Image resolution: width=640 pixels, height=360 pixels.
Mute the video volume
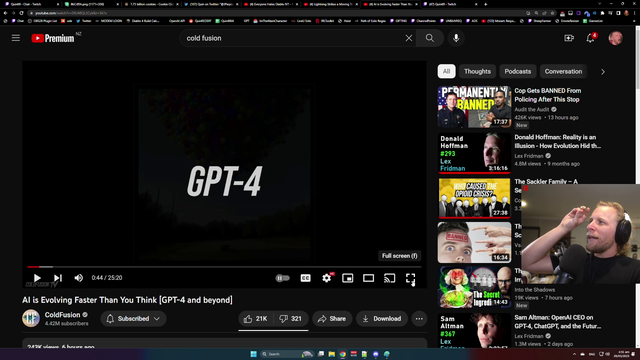pos(78,278)
